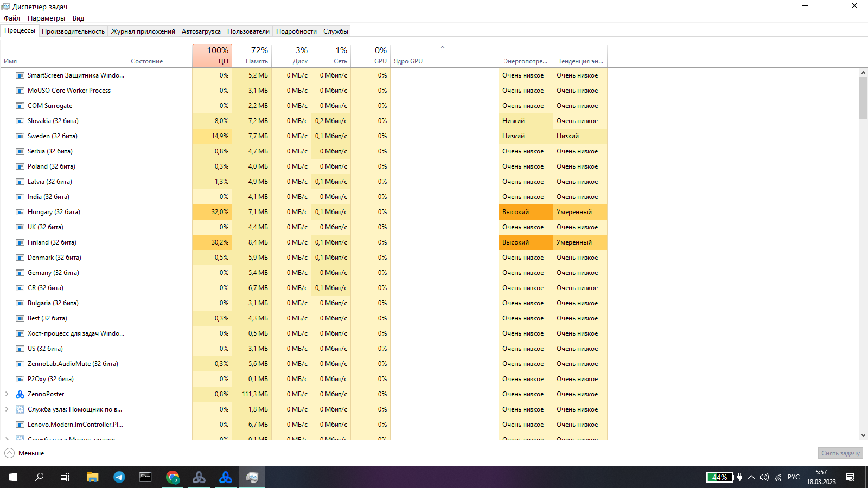Open the Параметры menu
The width and height of the screenshot is (868, 488).
pos(46,18)
